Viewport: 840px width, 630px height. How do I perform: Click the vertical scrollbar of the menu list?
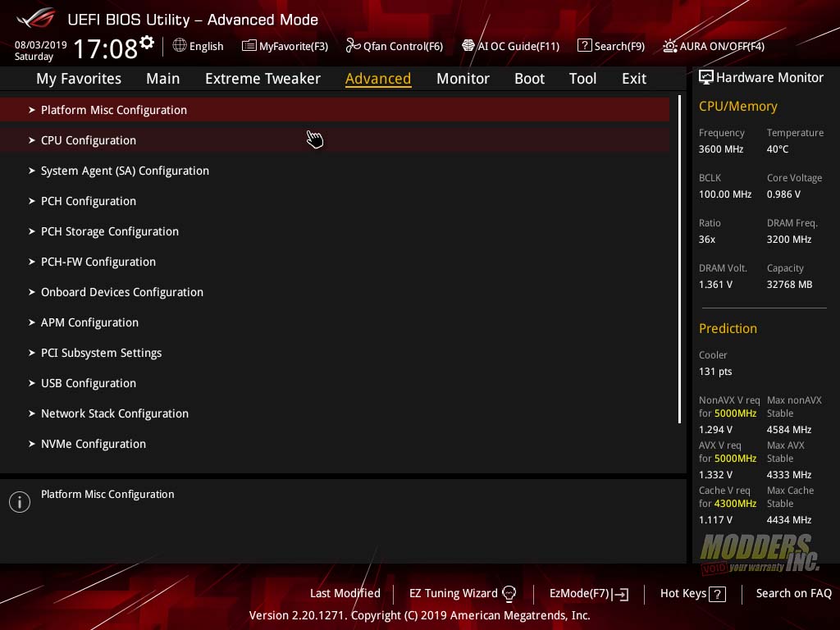(x=679, y=259)
